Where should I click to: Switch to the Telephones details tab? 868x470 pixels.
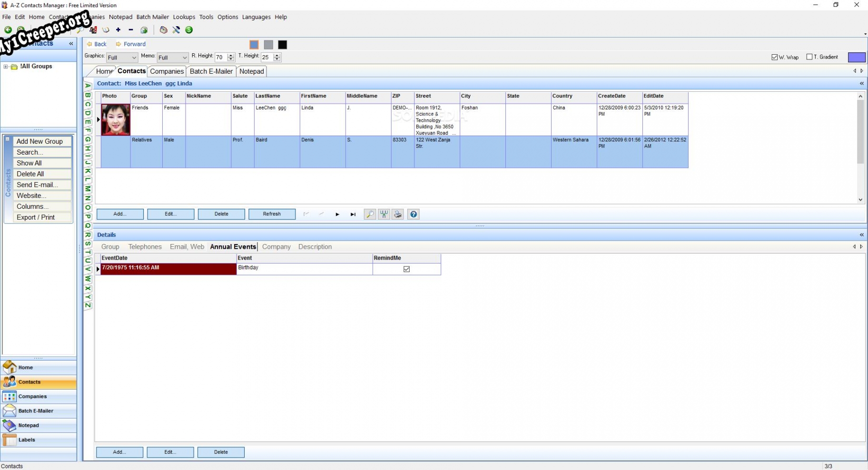[145, 247]
